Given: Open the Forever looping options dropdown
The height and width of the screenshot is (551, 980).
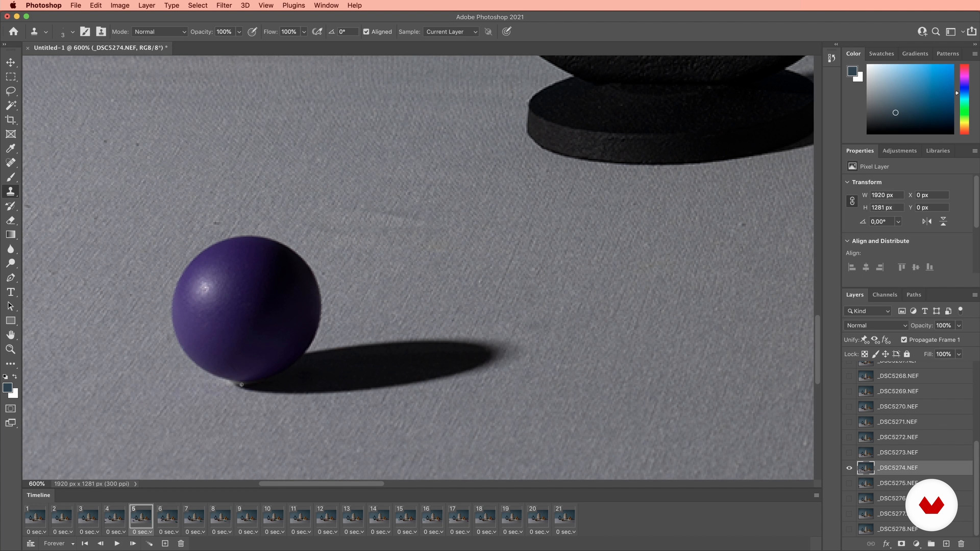Looking at the screenshot, I should tap(59, 543).
